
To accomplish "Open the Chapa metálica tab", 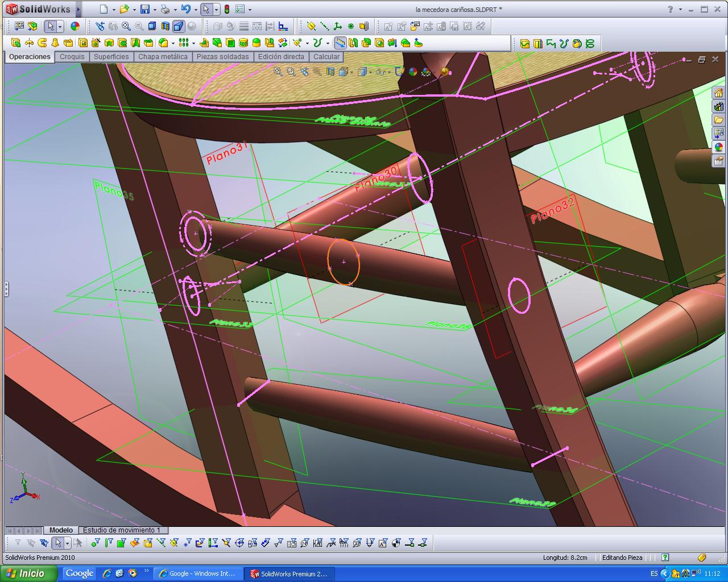I will point(163,56).
